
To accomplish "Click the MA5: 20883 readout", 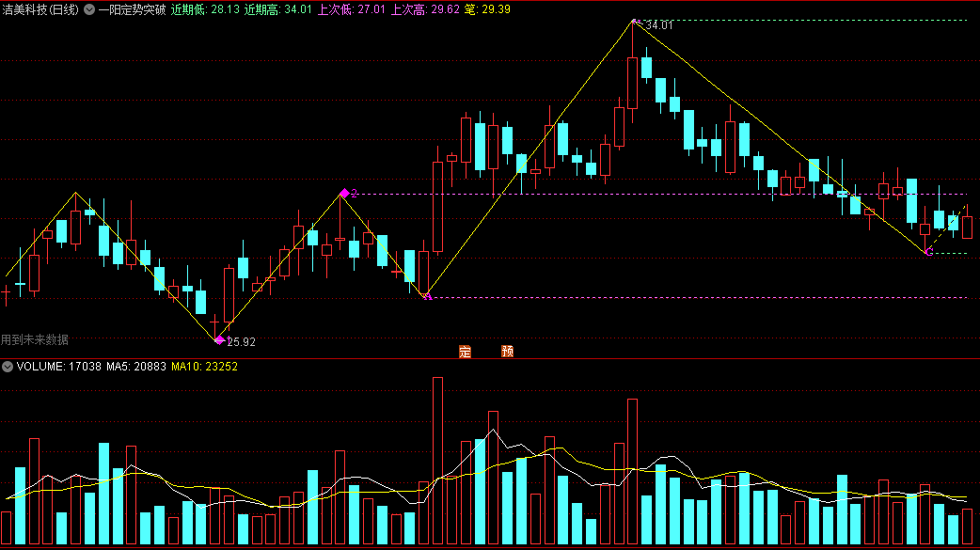I will tap(136, 367).
